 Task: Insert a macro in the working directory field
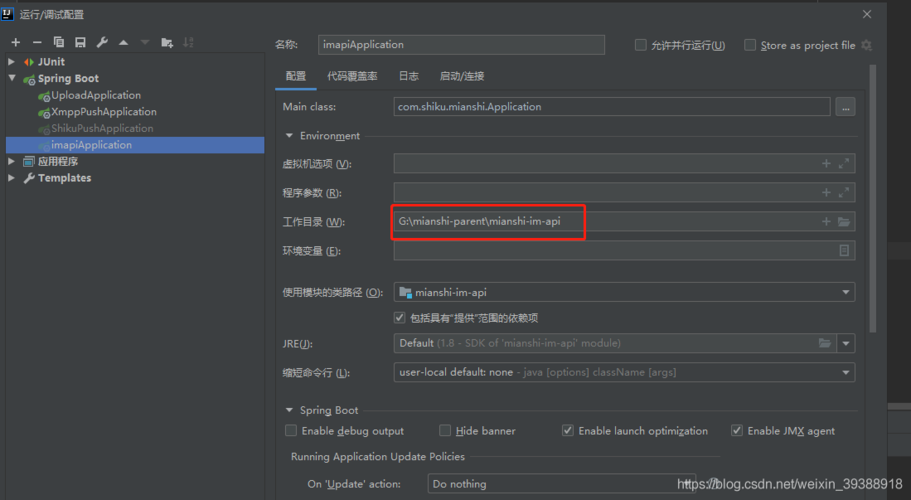[x=826, y=221]
